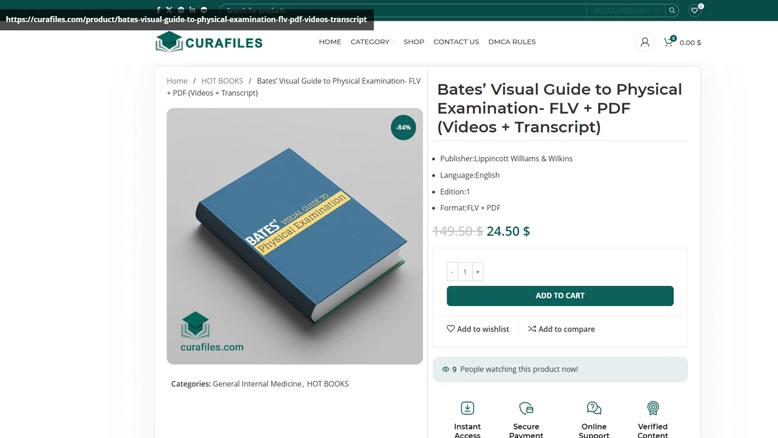Open the X (Twitter) social icon

tap(169, 9)
